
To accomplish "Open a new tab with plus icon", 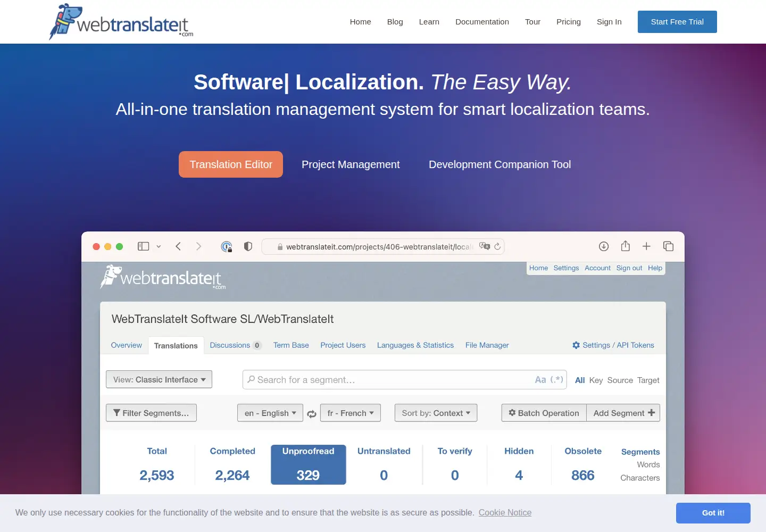I will (646, 246).
